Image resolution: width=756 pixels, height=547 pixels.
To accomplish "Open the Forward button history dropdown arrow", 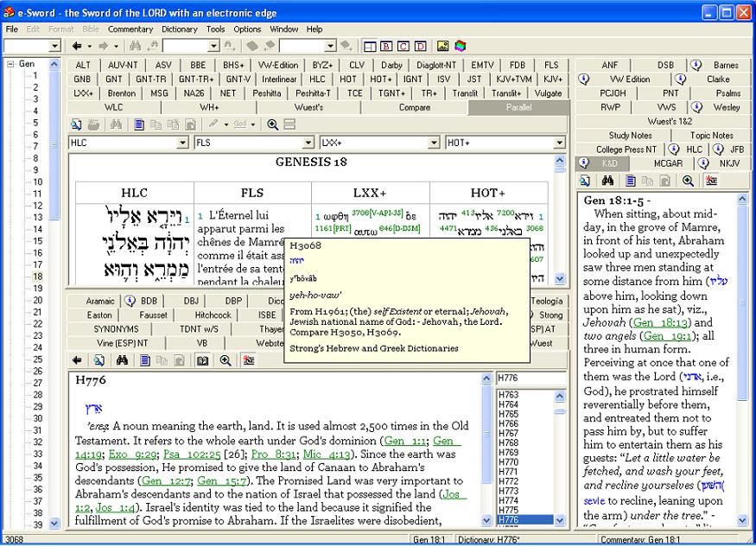I will pos(116,47).
